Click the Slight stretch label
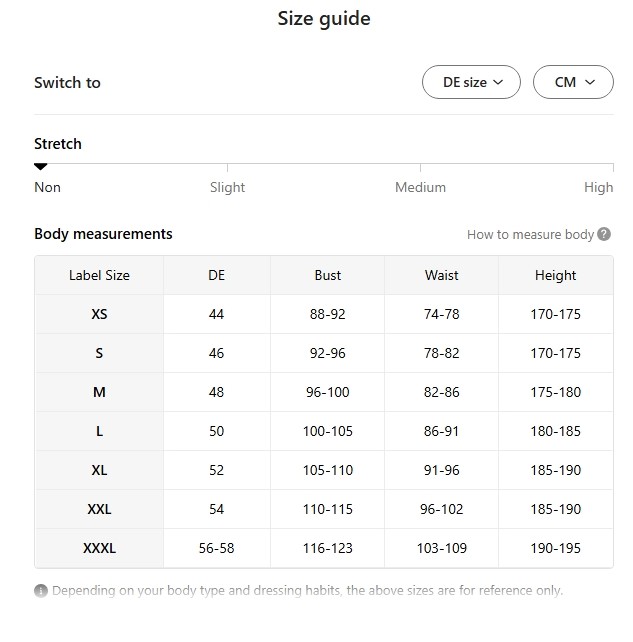Screen dimensions: 633x642 coord(227,187)
